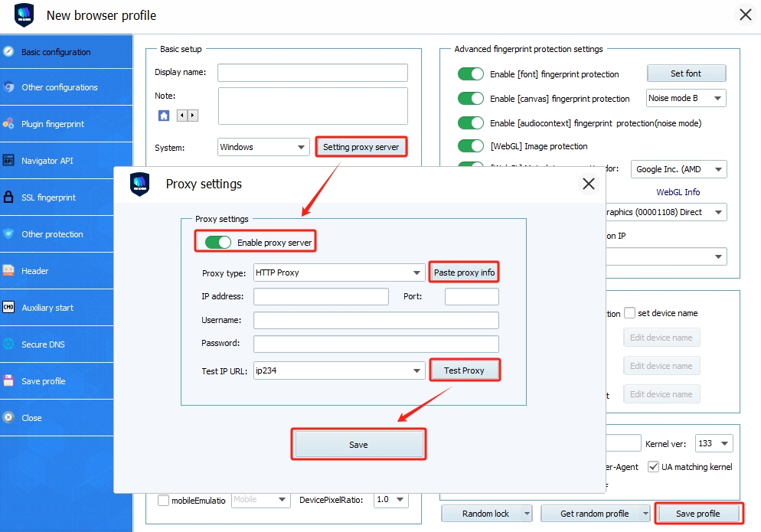Toggle the Enable proxy server switch
This screenshot has height=532, width=761.
[218, 243]
